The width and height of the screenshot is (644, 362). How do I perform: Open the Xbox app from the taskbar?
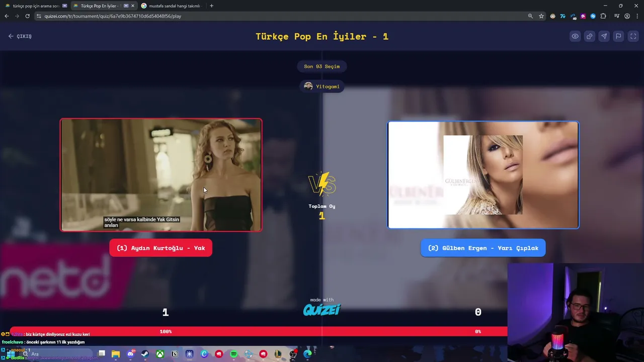(160, 354)
